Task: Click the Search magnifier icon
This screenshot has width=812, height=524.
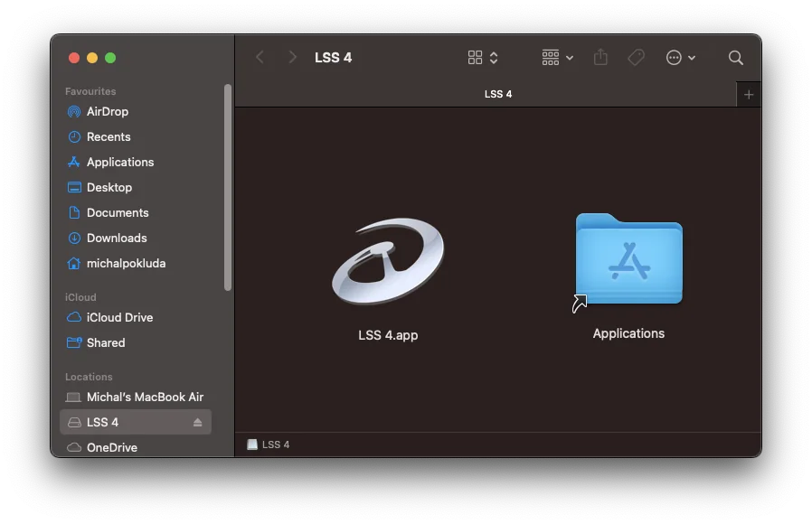Action: [736, 58]
